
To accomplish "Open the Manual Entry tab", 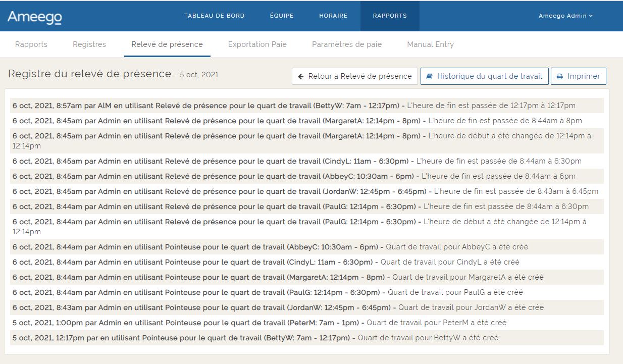I will coord(430,44).
